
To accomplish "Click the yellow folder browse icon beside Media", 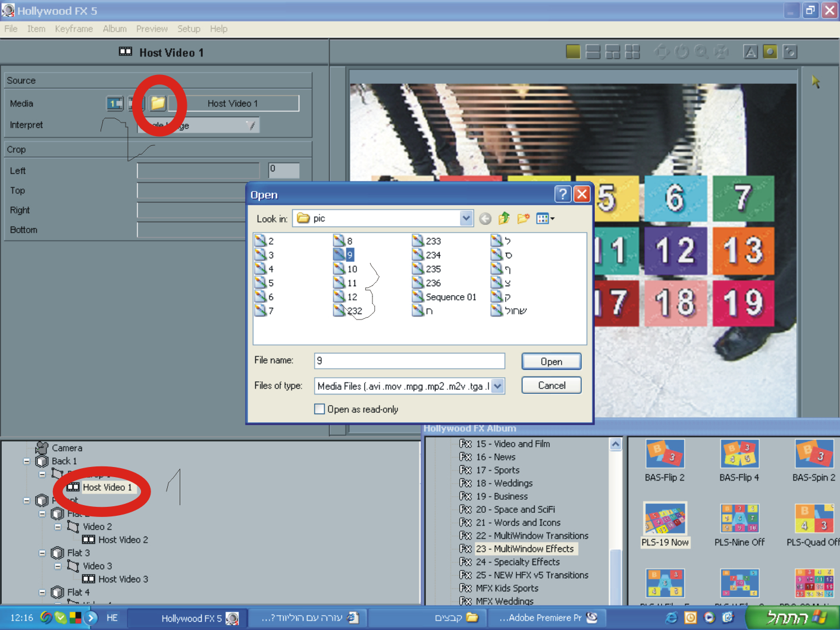I will pyautogui.click(x=158, y=103).
